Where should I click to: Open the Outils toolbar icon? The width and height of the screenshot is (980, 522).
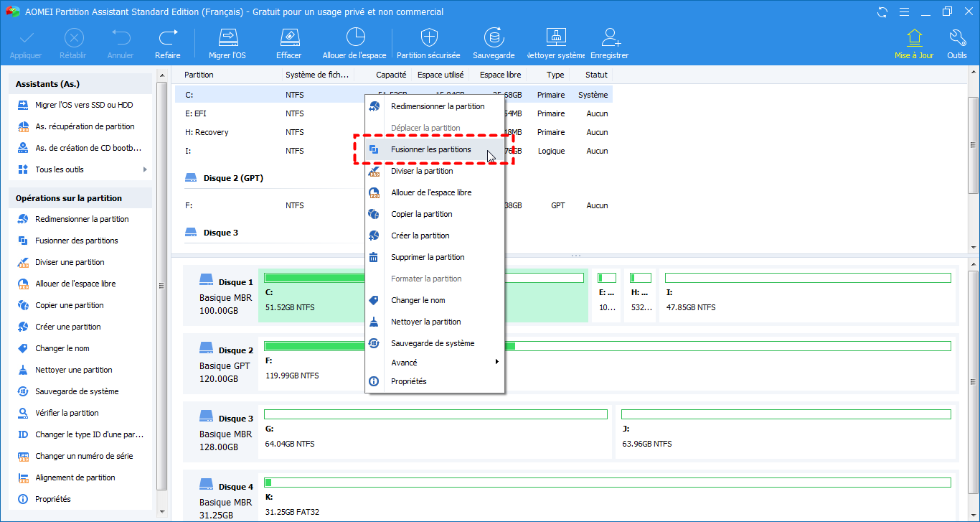pos(957,45)
